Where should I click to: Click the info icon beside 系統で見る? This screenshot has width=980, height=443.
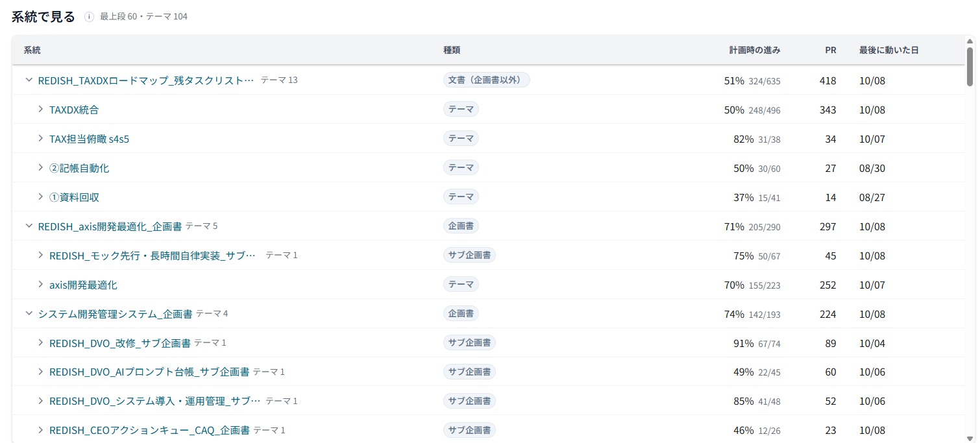point(89,17)
